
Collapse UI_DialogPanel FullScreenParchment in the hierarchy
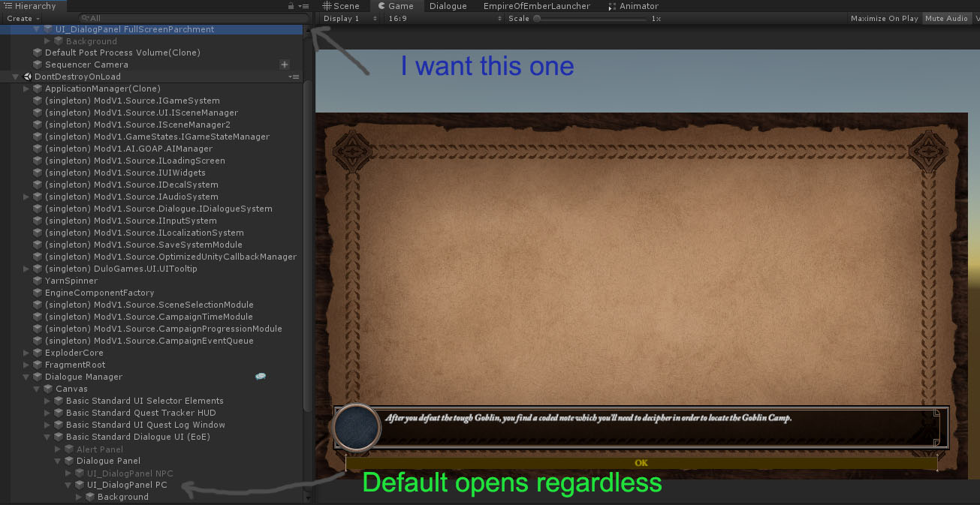click(37, 29)
